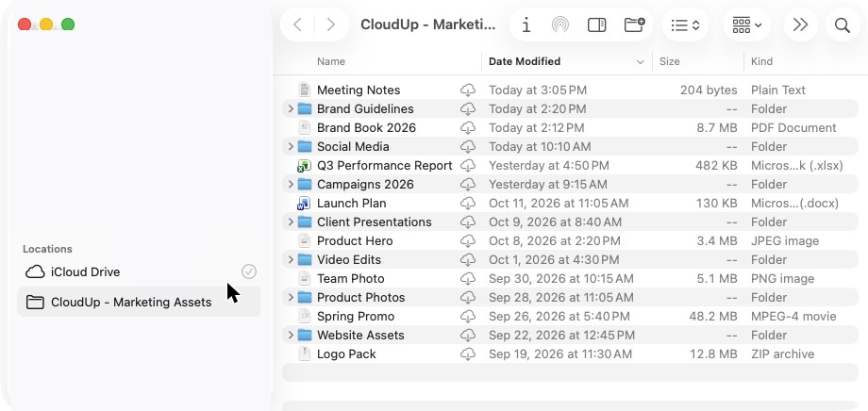Download Website Assets via cloud icon
This screenshot has width=868, height=411.
tap(468, 336)
